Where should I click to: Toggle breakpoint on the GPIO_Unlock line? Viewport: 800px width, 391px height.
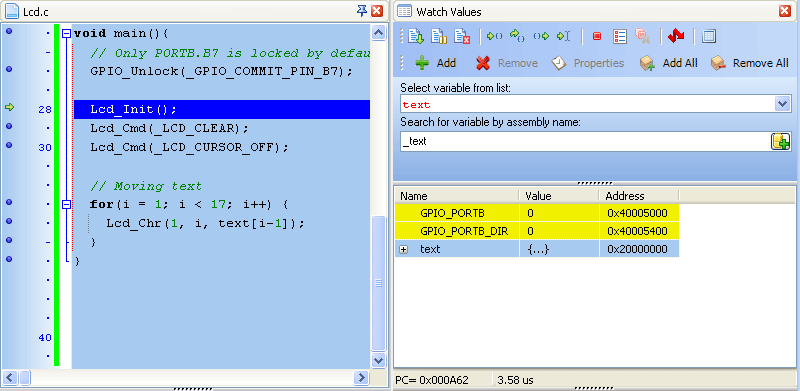pyautogui.click(x=9, y=69)
